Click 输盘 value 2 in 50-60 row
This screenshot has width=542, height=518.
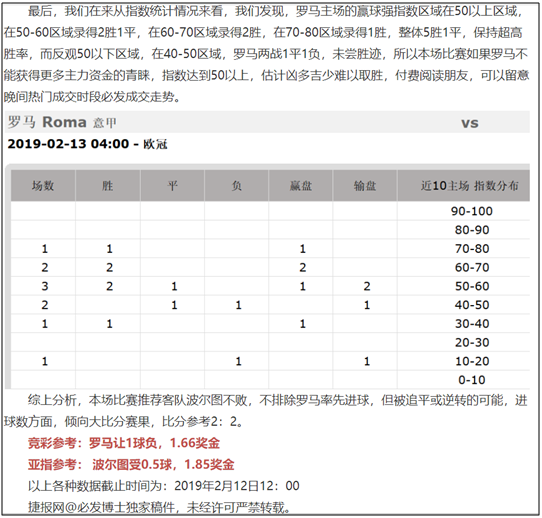pyautogui.click(x=367, y=286)
